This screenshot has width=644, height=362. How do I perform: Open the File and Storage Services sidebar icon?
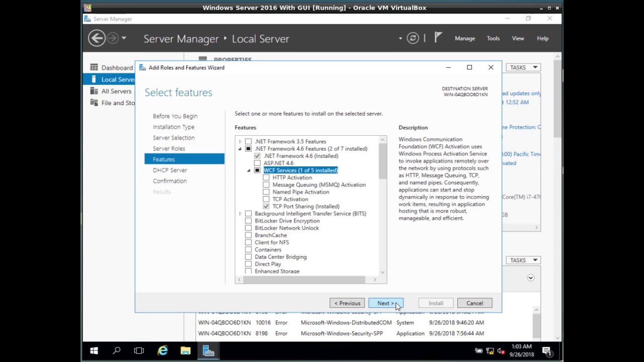click(x=94, y=103)
